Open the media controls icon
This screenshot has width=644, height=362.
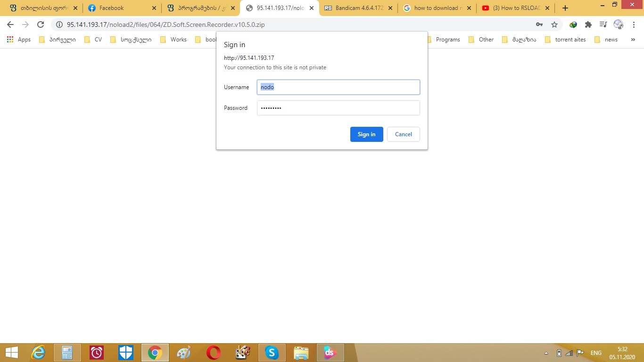coord(603,25)
